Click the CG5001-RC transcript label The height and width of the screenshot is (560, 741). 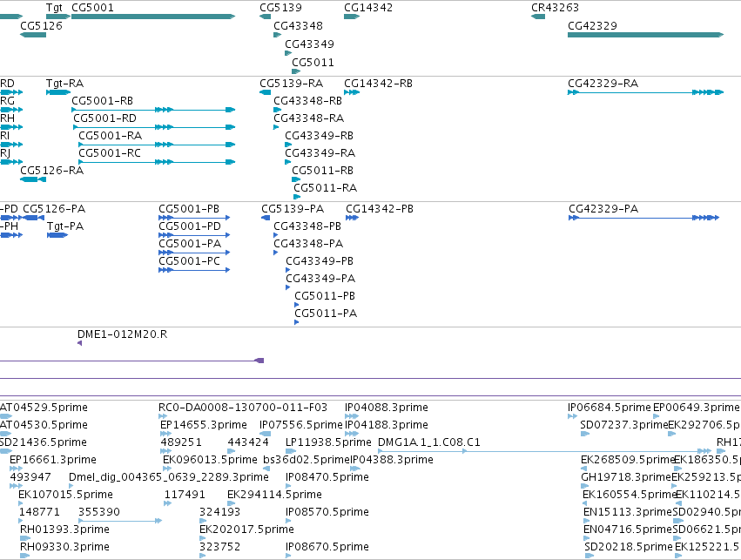110,153
